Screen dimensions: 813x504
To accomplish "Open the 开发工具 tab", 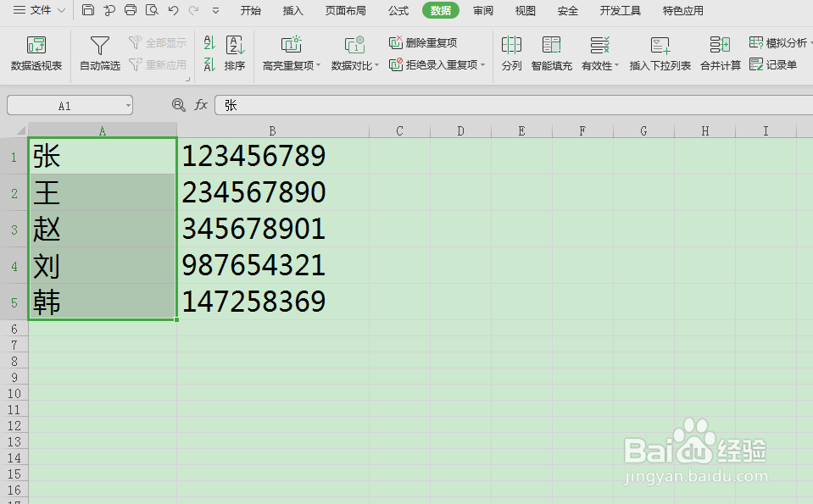I will point(620,10).
